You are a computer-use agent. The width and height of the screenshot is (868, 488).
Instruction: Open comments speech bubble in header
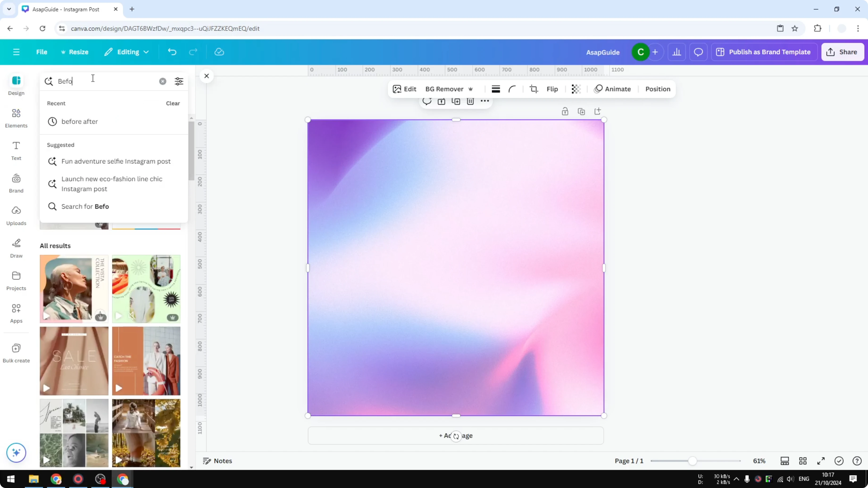click(698, 52)
